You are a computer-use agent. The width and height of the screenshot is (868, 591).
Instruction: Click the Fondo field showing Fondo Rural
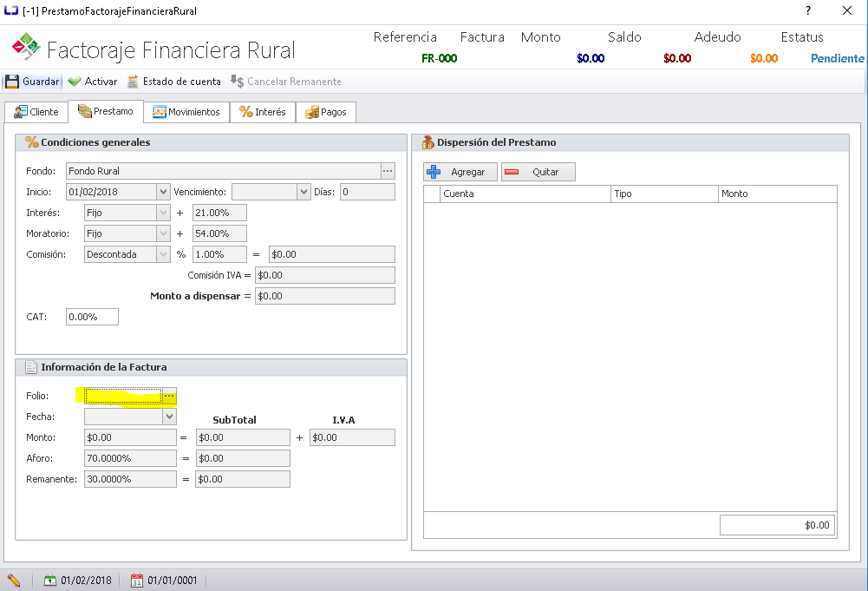[x=223, y=171]
